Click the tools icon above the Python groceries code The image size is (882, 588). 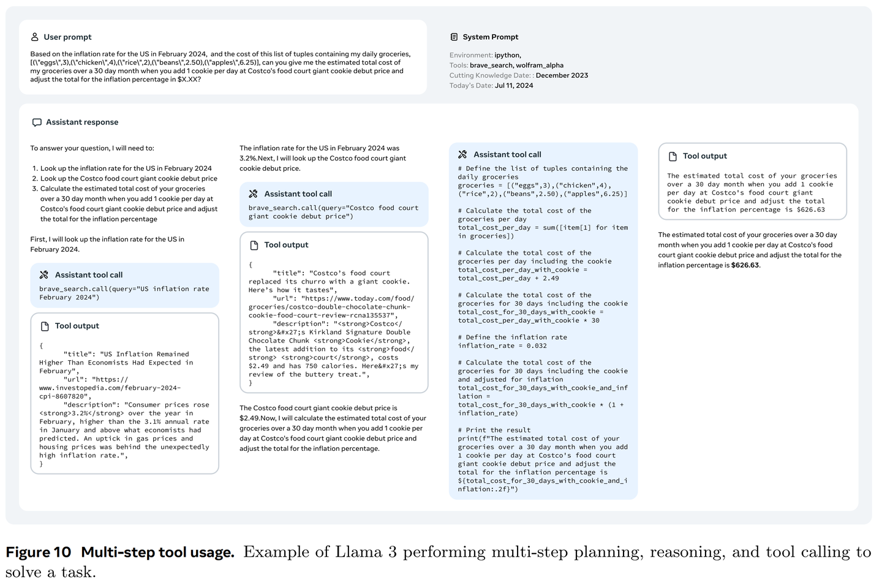[462, 155]
